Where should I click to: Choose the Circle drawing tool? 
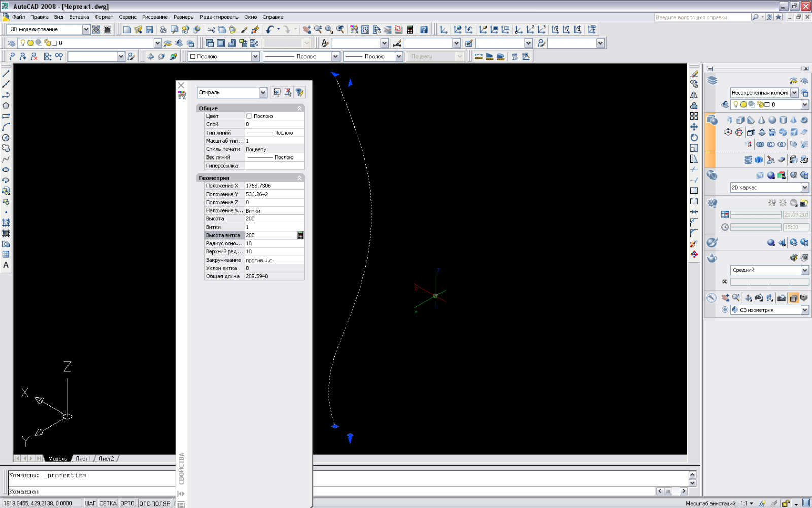[6, 138]
